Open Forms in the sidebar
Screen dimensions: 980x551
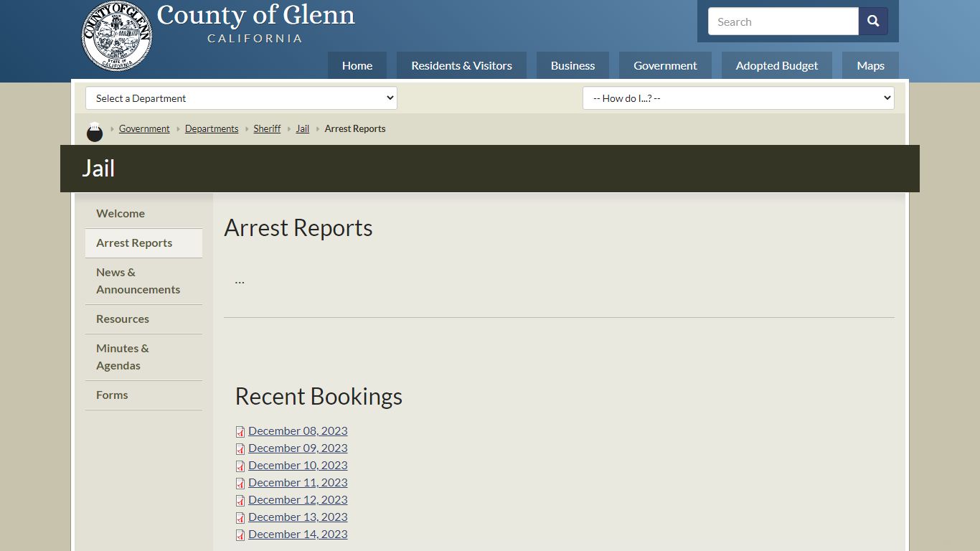tap(143, 395)
